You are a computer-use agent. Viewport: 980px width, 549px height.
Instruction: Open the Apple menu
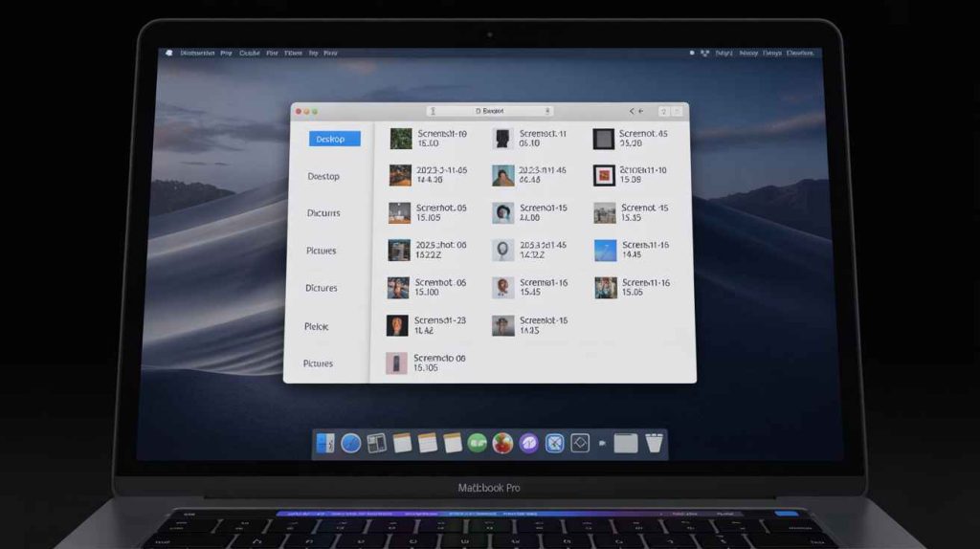pos(168,54)
